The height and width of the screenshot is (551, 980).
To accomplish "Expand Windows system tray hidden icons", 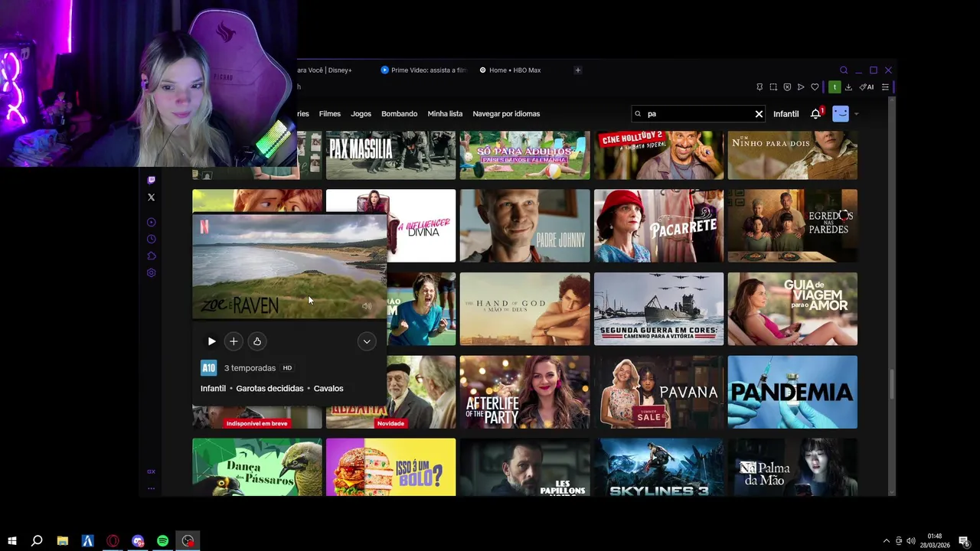I will (x=887, y=541).
